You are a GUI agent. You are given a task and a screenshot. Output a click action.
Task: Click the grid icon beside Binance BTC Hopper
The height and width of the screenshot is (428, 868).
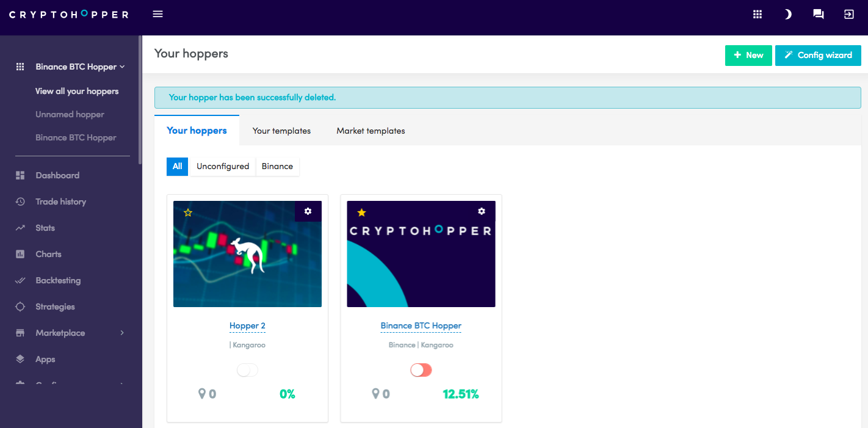[20, 67]
